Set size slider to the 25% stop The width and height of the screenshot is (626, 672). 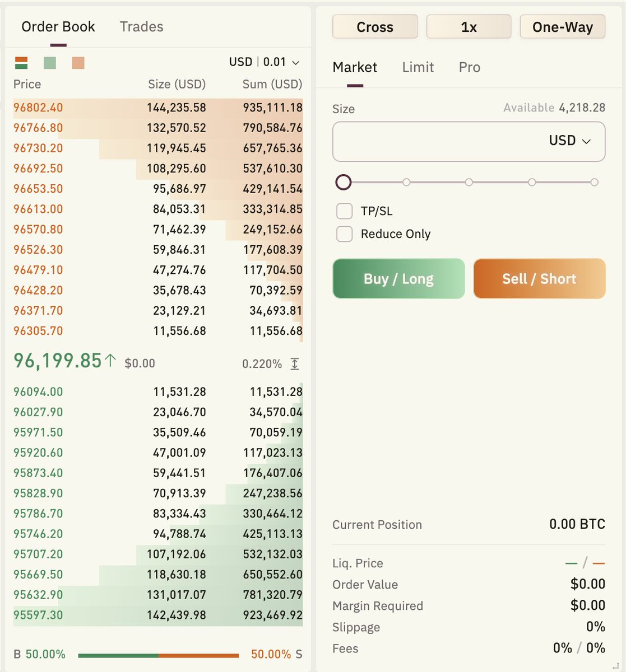click(406, 182)
